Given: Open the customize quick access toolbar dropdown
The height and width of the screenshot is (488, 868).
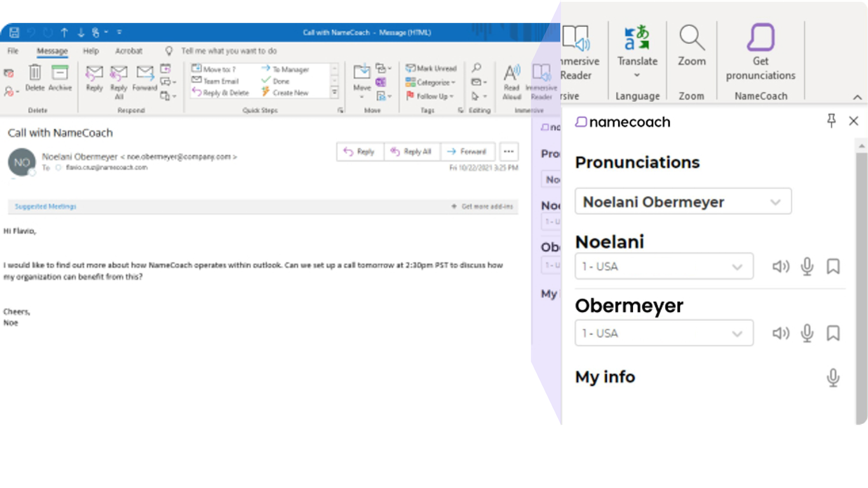Looking at the screenshot, I should tap(119, 32).
